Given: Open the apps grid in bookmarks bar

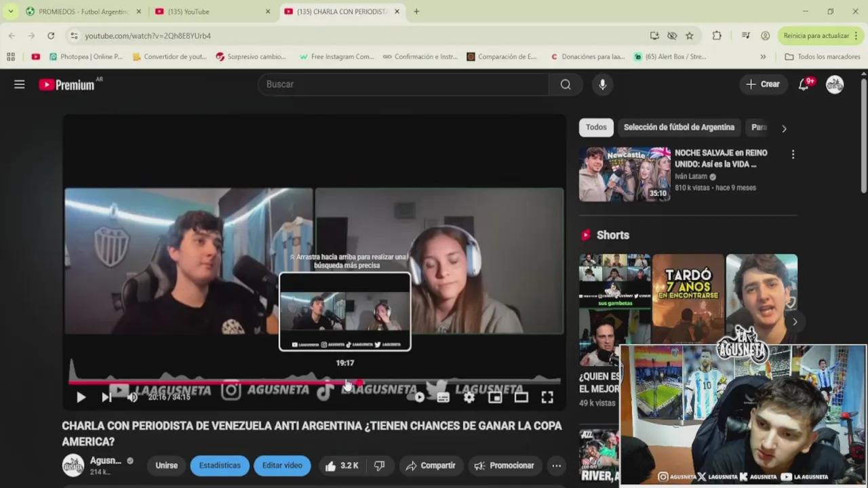Looking at the screenshot, I should [x=11, y=57].
